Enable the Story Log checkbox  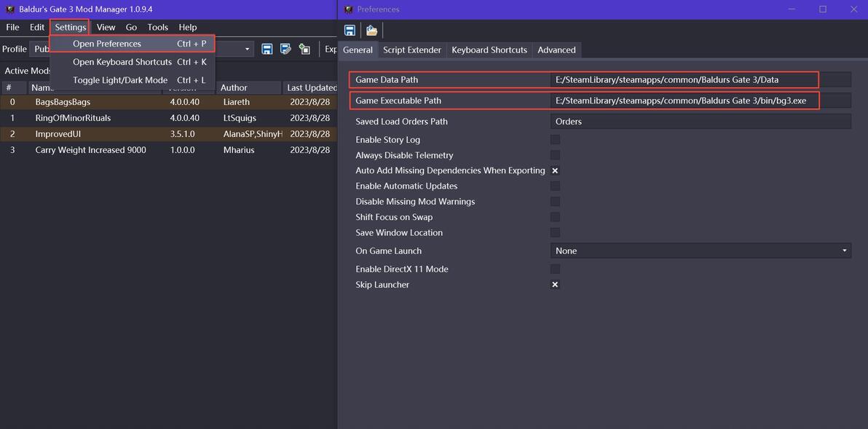(555, 140)
